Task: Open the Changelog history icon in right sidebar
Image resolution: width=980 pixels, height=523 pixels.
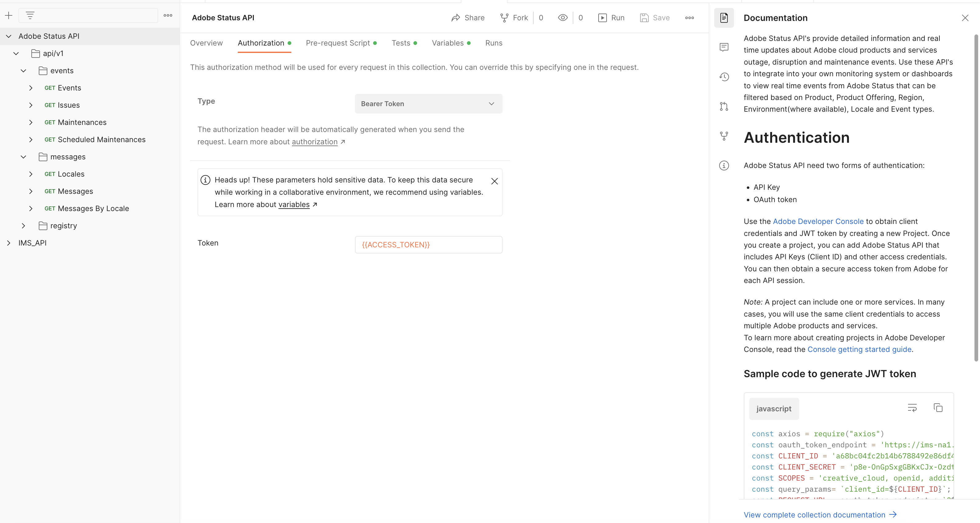Action: (x=723, y=77)
